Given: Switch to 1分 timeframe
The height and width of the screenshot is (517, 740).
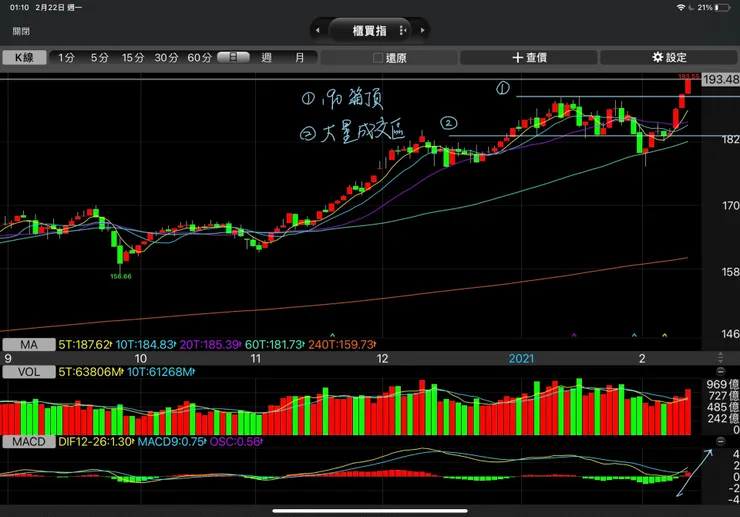Looking at the screenshot, I should coord(67,58).
